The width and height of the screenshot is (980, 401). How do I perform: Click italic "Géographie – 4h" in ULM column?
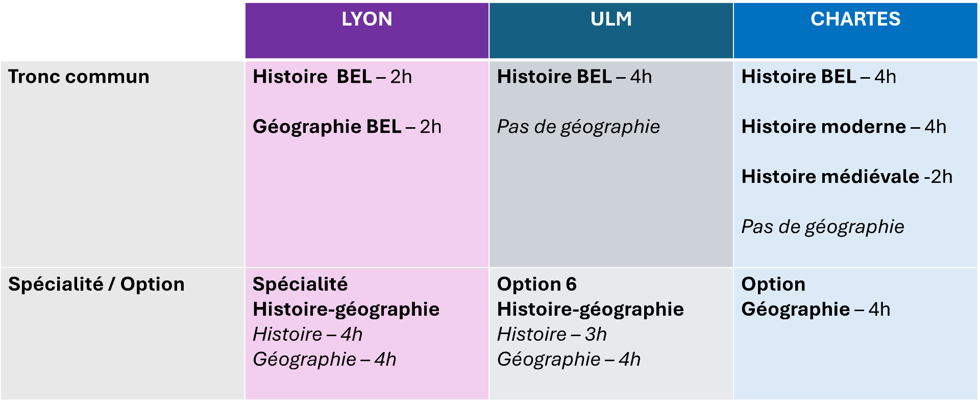point(569,359)
